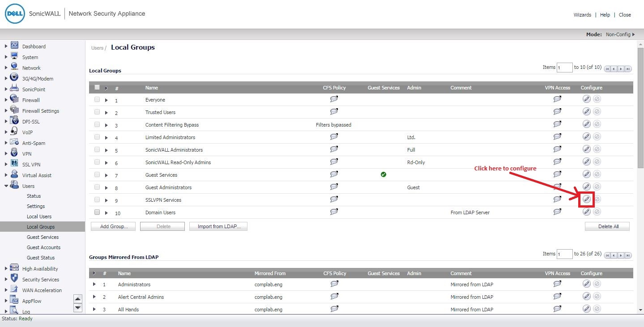Expand mirrored Administrators group row
The image size is (644, 327).
pyautogui.click(x=94, y=284)
